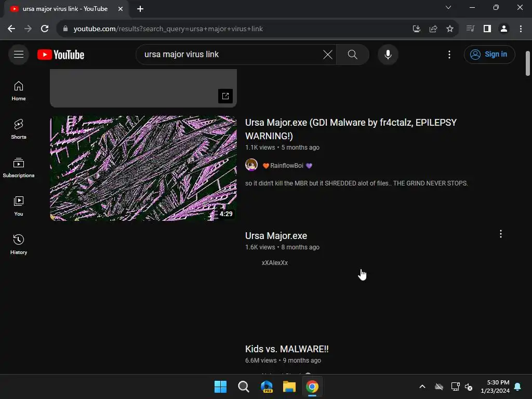This screenshot has height=399, width=532.
Task: Close the ursa major virus link tab
Action: click(121, 9)
